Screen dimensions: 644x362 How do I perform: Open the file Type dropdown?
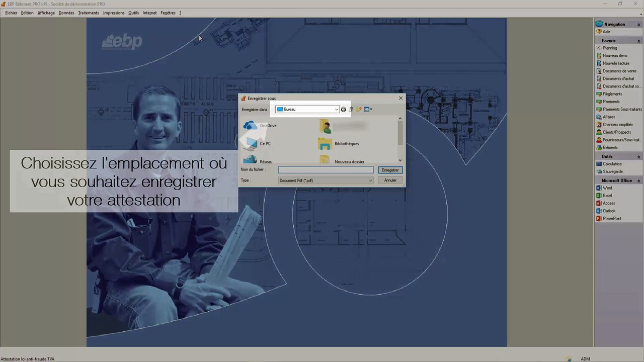[x=370, y=180]
